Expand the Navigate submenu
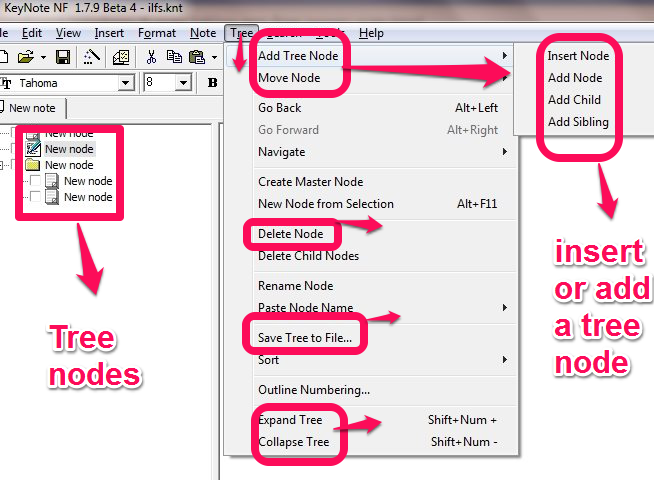The image size is (654, 480). 371,152
